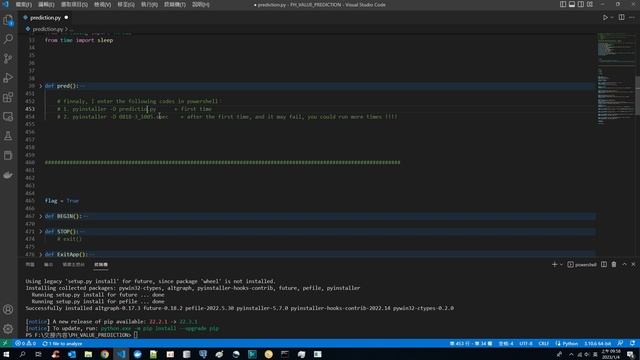Open the taskbar clock and date
This screenshot has width=640, height=360.
[611, 354]
